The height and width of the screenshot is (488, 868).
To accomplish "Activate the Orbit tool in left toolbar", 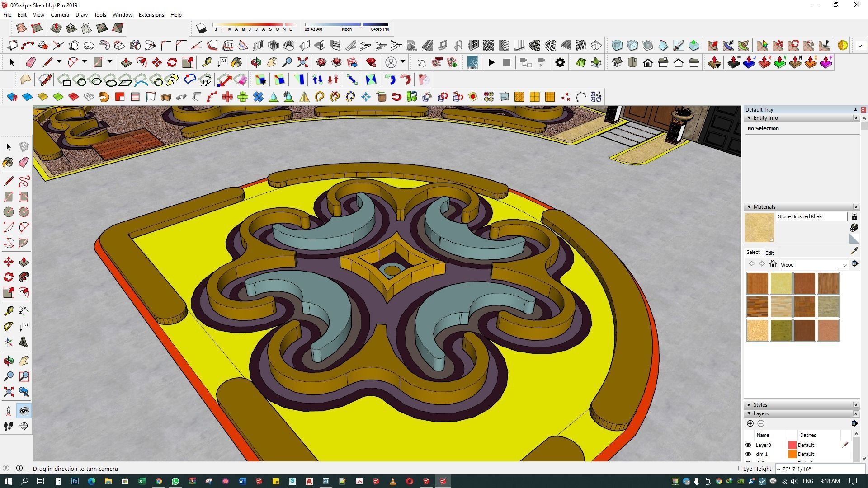I will point(8,361).
